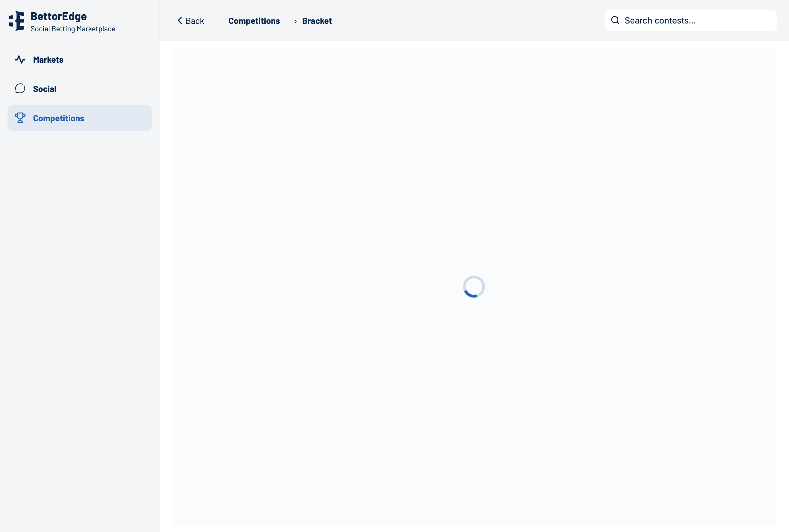
Task: Click Social Betting Marketplace tagline
Action: pyautogui.click(x=73, y=29)
